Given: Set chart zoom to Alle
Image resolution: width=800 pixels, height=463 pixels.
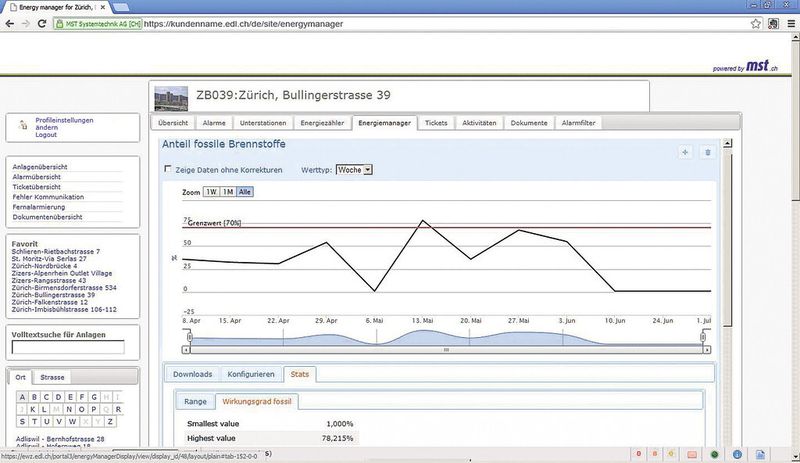Looking at the screenshot, I should (245, 192).
